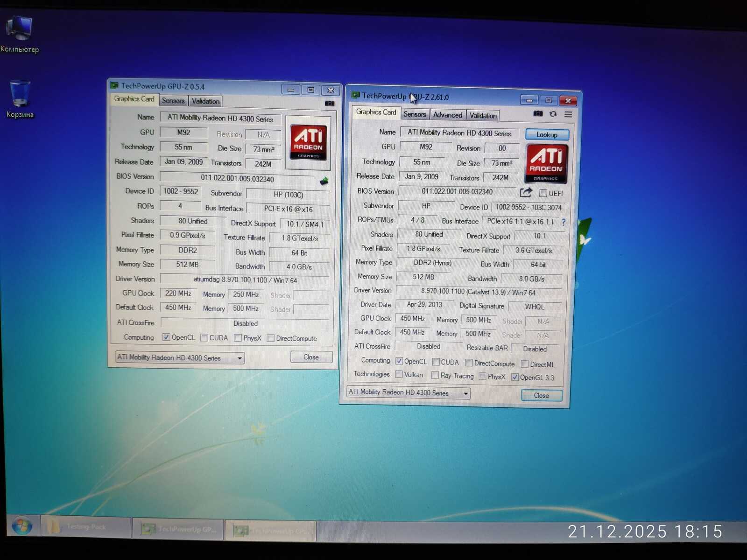
Task: Switch to Validation tab in GPU-Z 0.5.4
Action: (205, 101)
